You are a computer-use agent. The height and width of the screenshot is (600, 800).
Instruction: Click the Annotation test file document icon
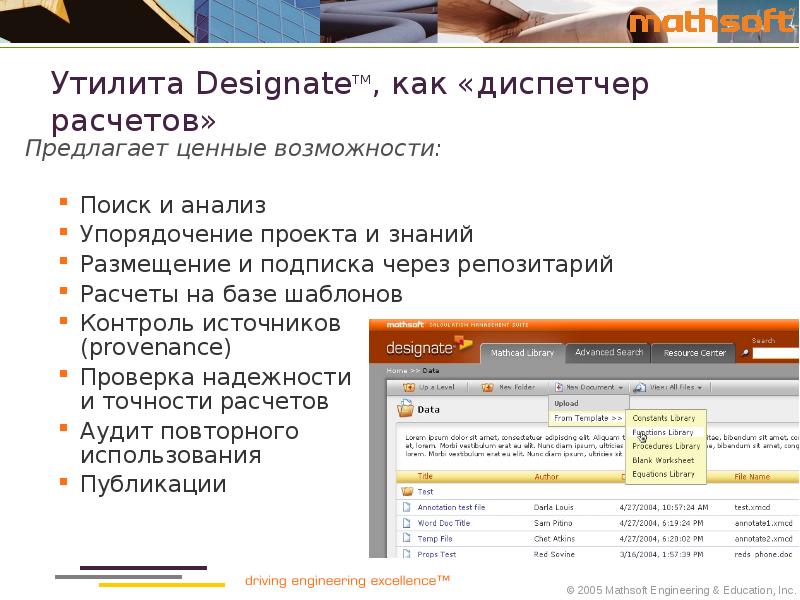(407, 507)
